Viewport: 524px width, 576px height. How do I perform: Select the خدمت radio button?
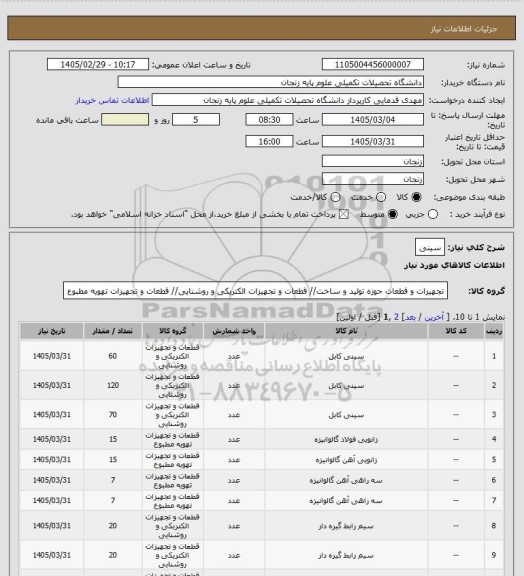(381, 197)
